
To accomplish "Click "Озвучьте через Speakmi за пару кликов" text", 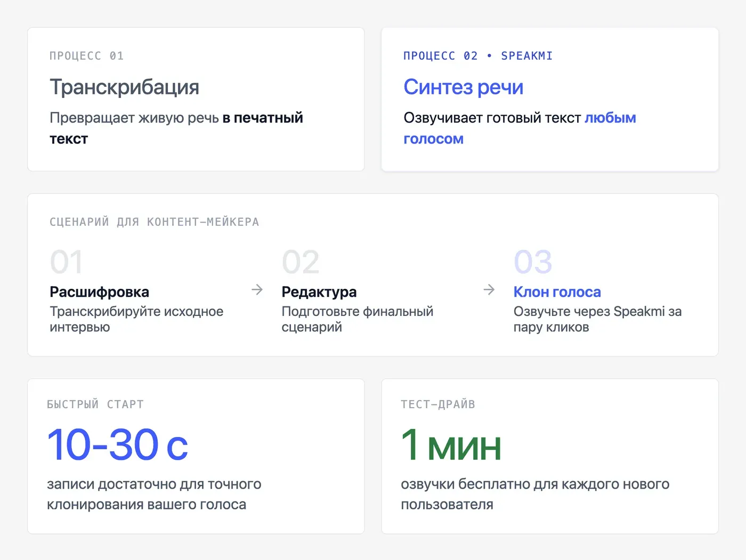I will click(597, 319).
